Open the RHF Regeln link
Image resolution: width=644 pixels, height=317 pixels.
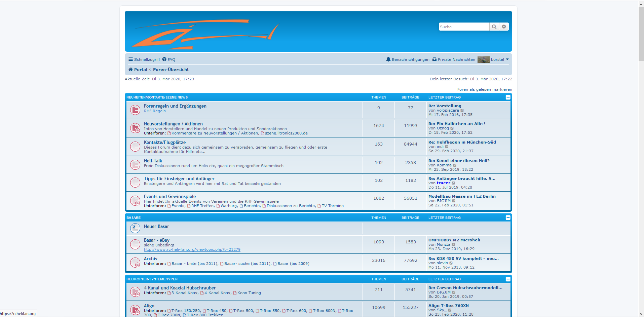click(x=155, y=111)
